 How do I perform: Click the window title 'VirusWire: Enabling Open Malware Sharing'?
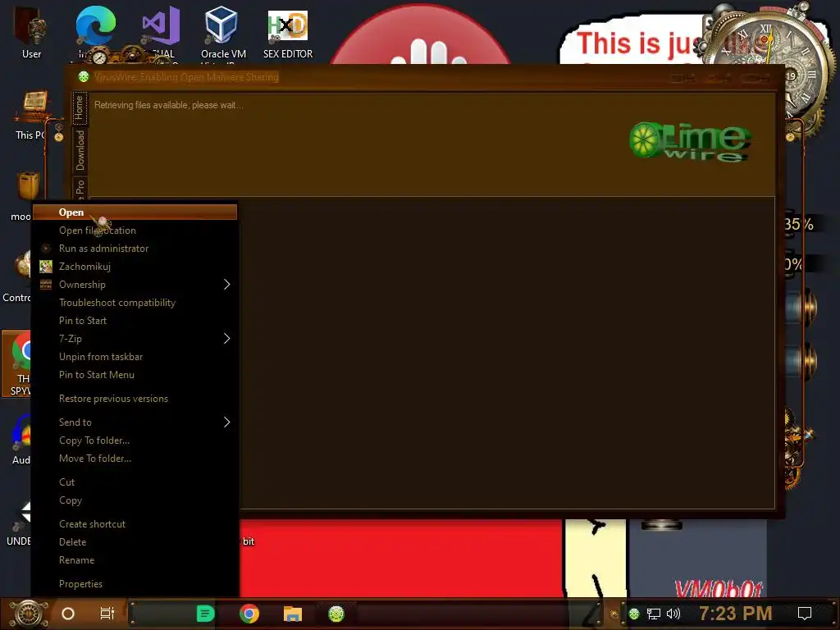coord(186,77)
